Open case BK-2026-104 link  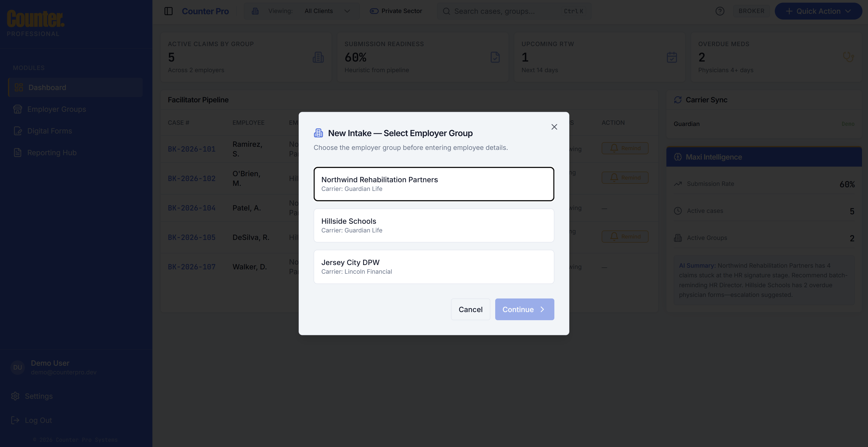point(191,208)
